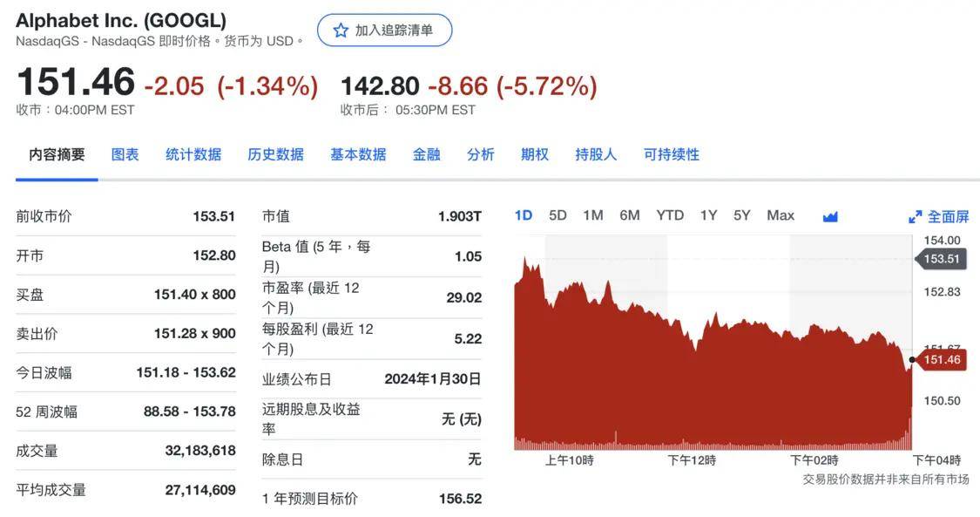
Task: Switch to the 图表 tab
Action: (x=125, y=154)
